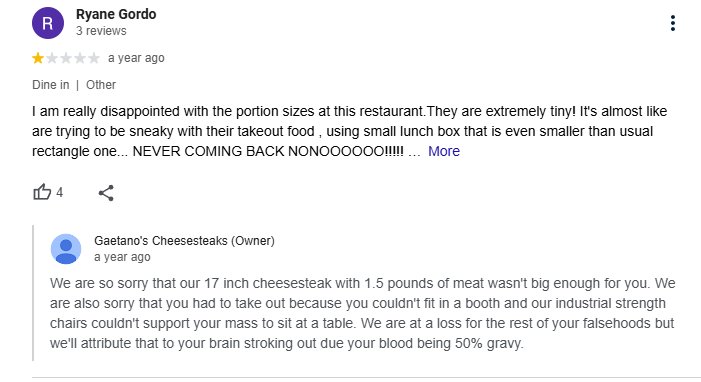Open Ryane Gordo's profile name
Viewport: 701px width, 382px height.
click(x=116, y=14)
